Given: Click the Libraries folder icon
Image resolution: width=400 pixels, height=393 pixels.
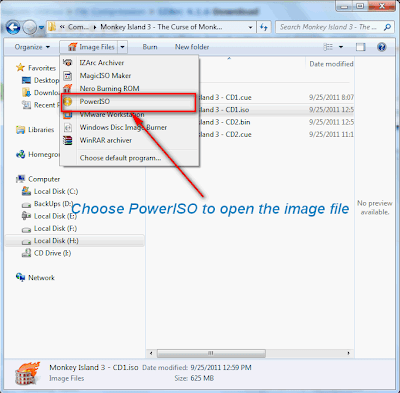Looking at the screenshot, I should [x=20, y=130].
